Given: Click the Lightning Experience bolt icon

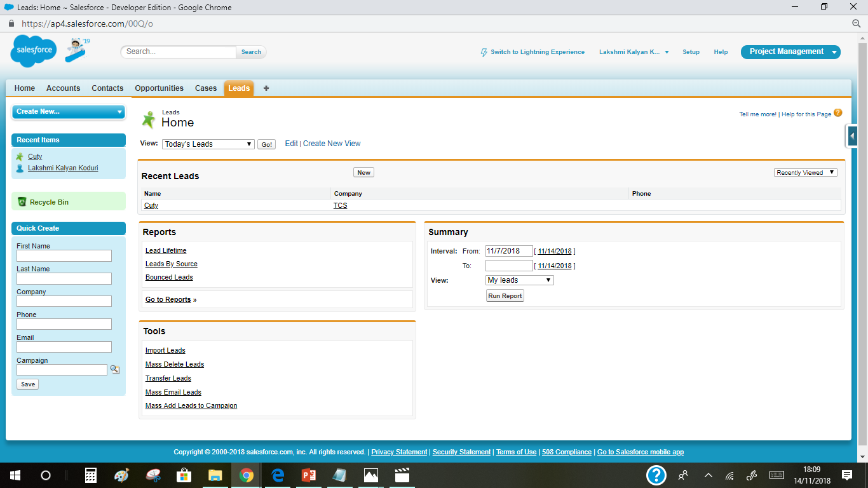Looking at the screenshot, I should [x=484, y=52].
